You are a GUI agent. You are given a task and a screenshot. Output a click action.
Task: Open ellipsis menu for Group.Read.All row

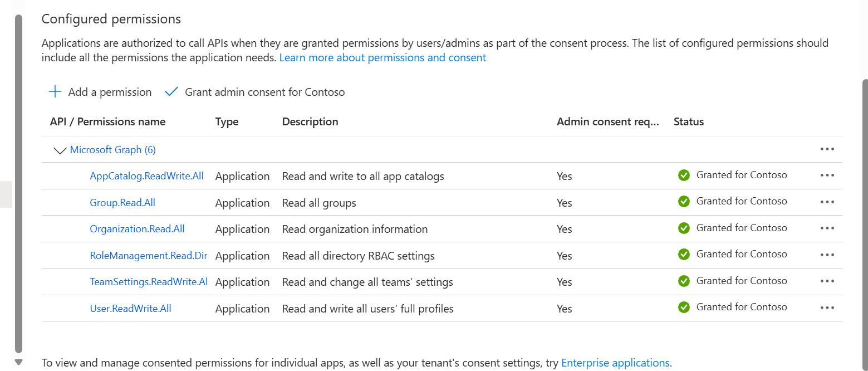point(827,202)
